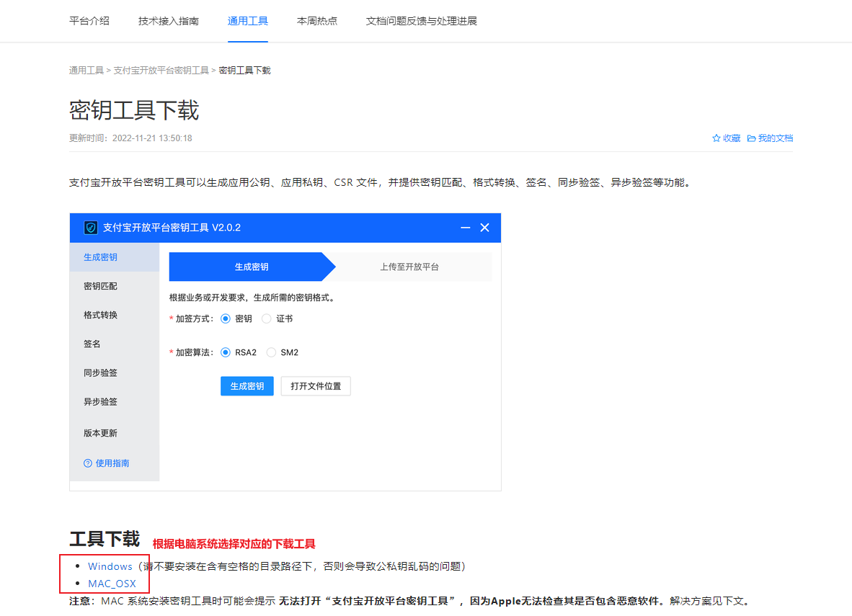Click the 工具下载 section heading
This screenshot has height=616, width=852.
105,539
